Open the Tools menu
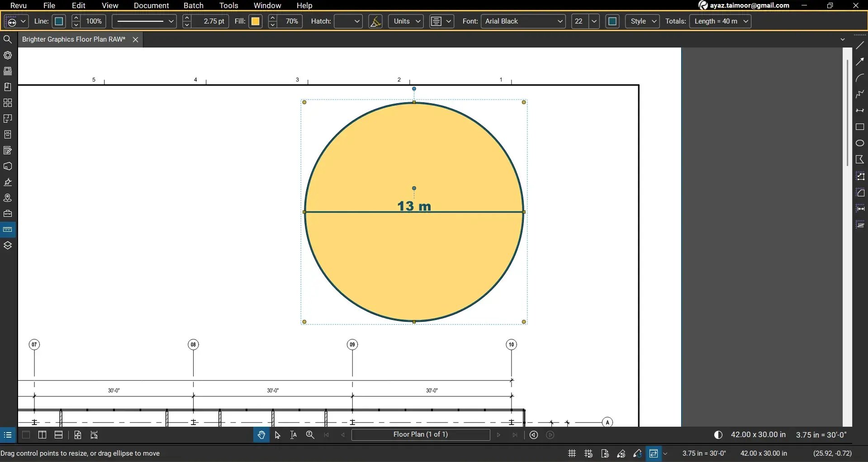This screenshot has height=462, width=868. [x=228, y=5]
